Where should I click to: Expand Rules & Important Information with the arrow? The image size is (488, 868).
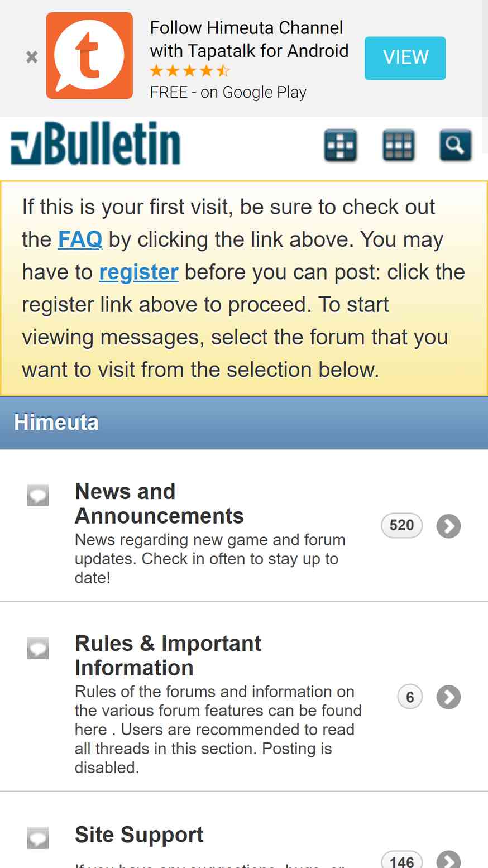click(x=448, y=697)
